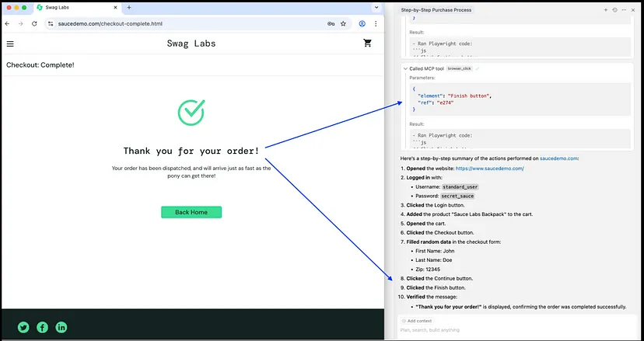
Task: Open the Chrome profile avatar icon
Action: tap(362, 24)
